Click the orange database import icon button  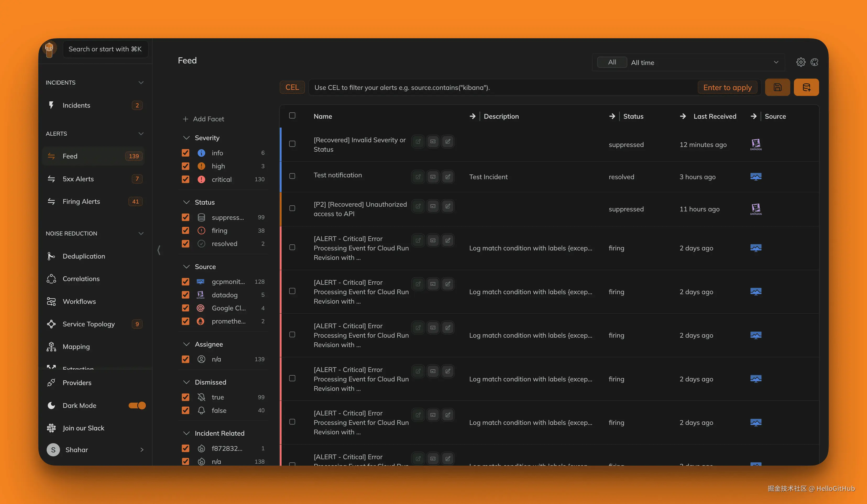click(x=806, y=87)
